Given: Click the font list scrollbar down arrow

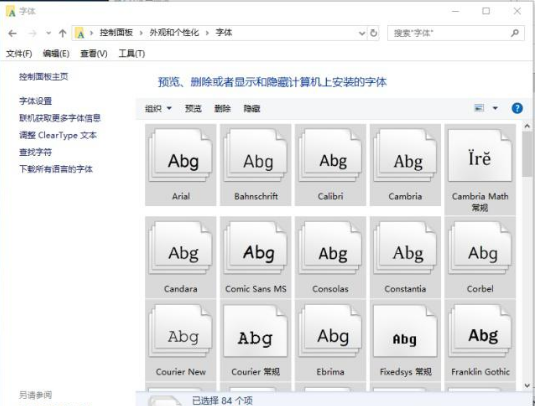Looking at the screenshot, I should (527, 386).
